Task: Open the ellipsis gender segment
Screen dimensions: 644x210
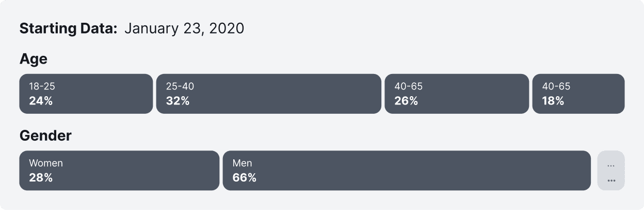Action: pos(611,171)
